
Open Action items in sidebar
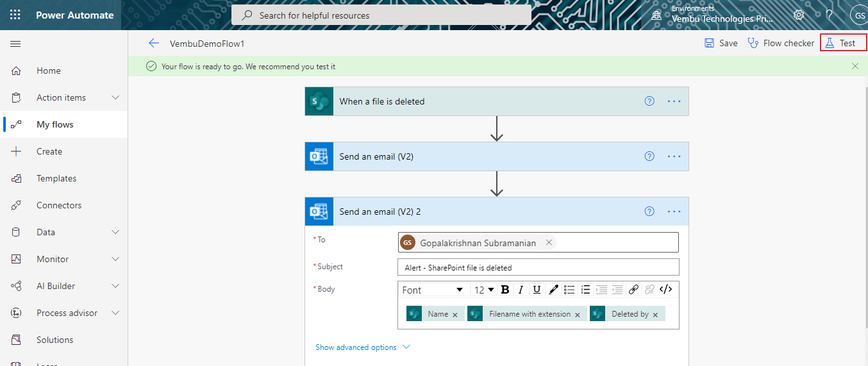pos(61,97)
